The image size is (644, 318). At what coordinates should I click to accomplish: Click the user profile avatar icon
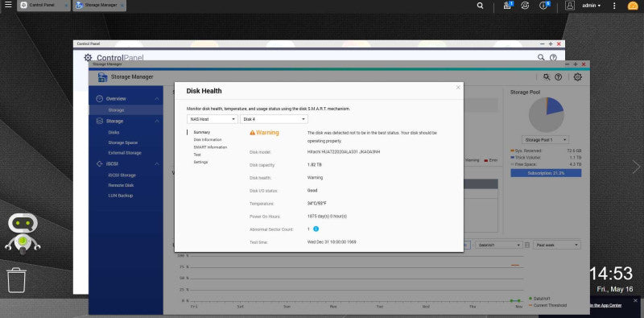[570, 6]
